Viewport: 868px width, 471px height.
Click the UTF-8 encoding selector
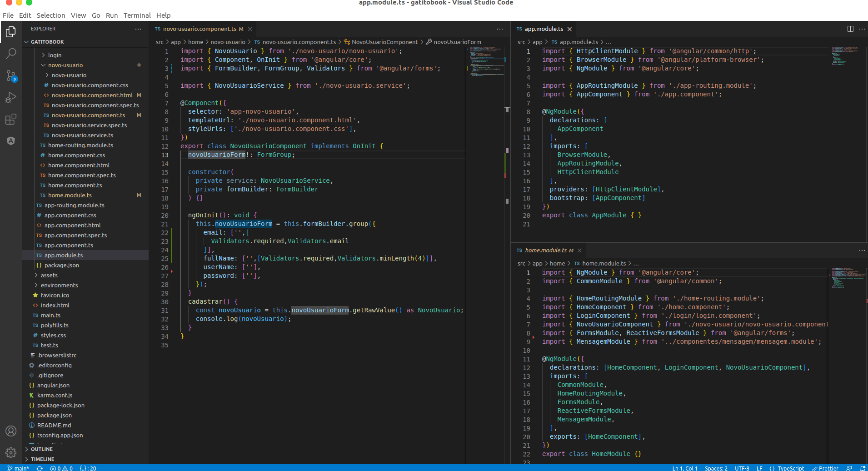pos(742,468)
